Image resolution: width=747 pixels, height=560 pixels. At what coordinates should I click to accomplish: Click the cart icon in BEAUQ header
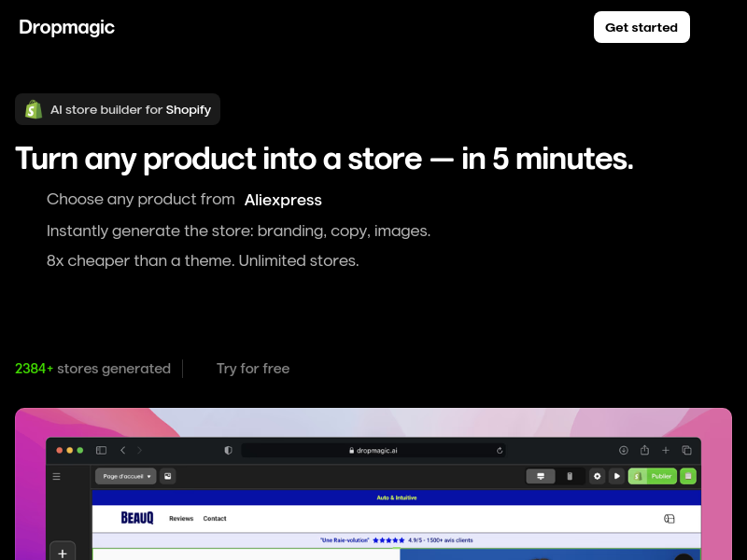point(669,518)
